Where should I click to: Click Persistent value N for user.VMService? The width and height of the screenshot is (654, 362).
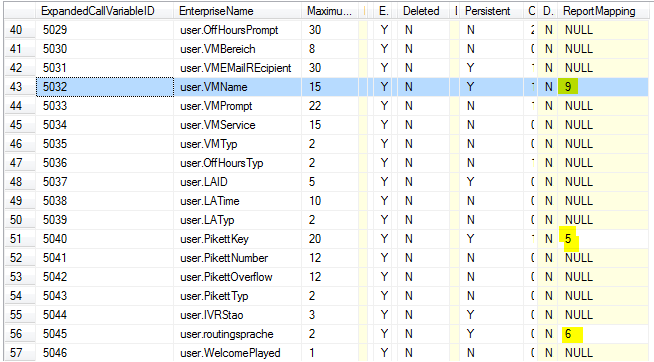[x=491, y=125]
